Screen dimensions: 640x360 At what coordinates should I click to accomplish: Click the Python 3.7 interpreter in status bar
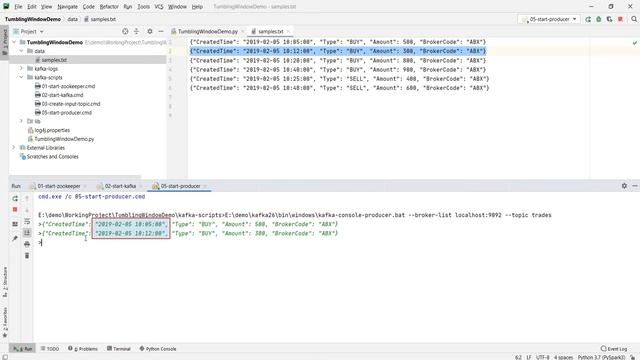pyautogui.click(x=601, y=357)
